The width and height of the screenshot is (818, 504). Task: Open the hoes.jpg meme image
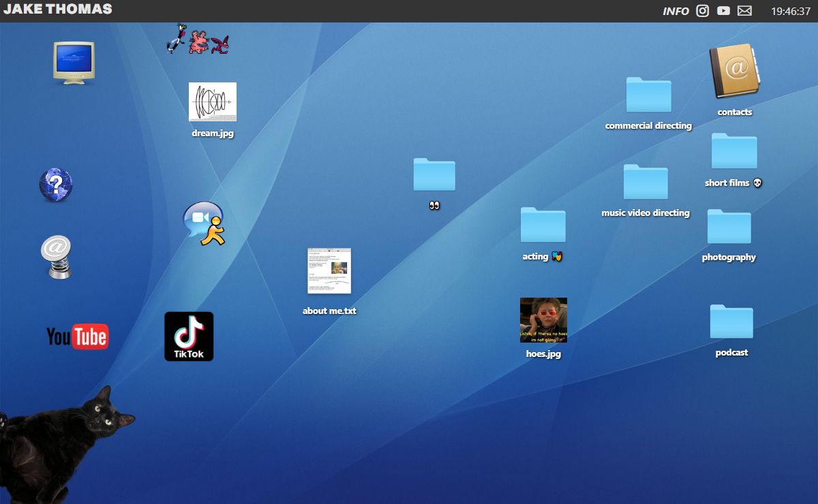coord(543,320)
